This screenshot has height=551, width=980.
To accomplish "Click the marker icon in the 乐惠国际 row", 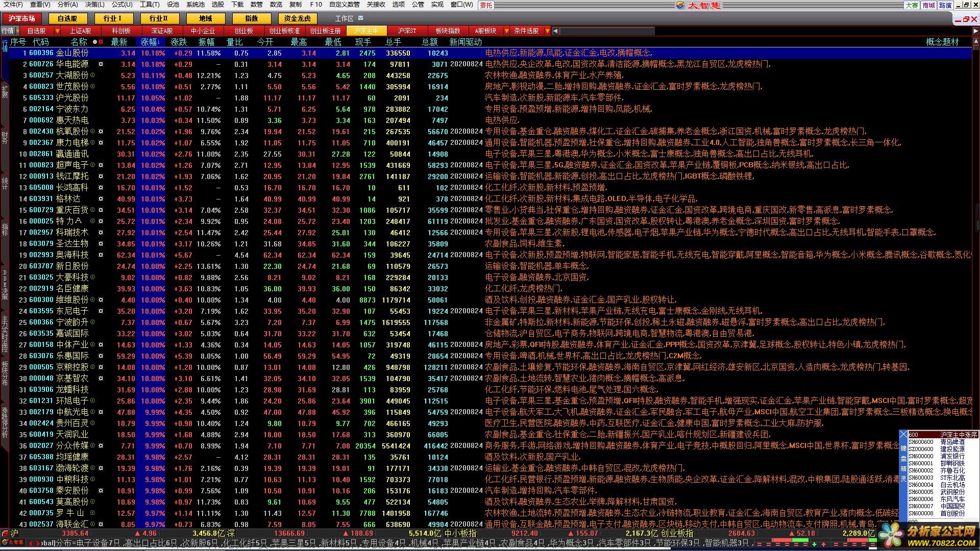I will (x=101, y=356).
